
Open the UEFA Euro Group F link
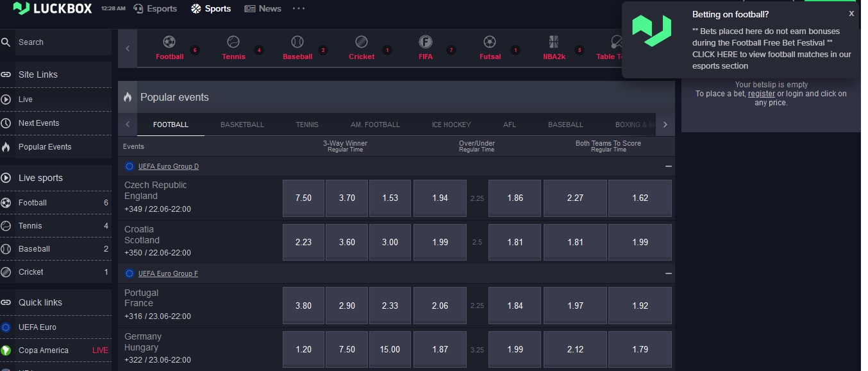[168, 273]
